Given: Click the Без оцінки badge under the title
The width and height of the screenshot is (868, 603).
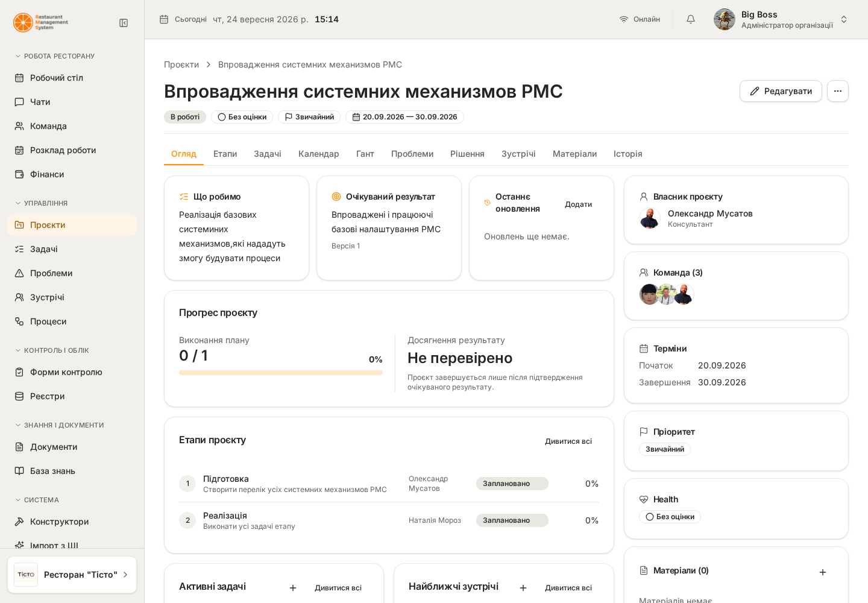Looking at the screenshot, I should (242, 117).
